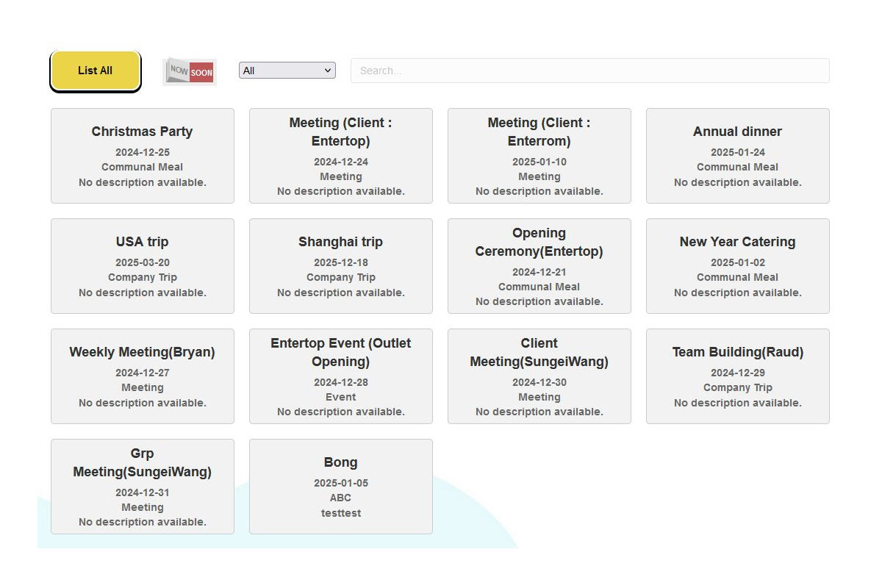Click the Now/Soon filter icon
The width and height of the screenshot is (882, 588).
(x=190, y=72)
